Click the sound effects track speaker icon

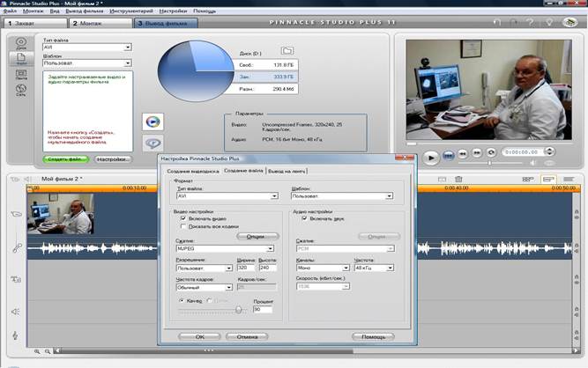15,312
